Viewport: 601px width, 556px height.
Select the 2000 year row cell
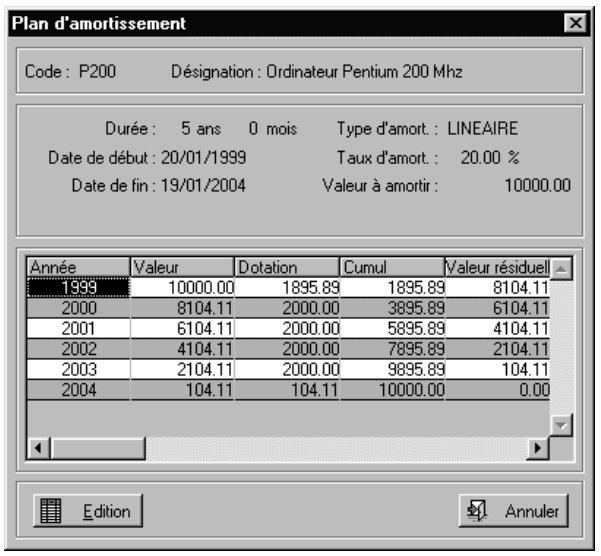coord(79,308)
